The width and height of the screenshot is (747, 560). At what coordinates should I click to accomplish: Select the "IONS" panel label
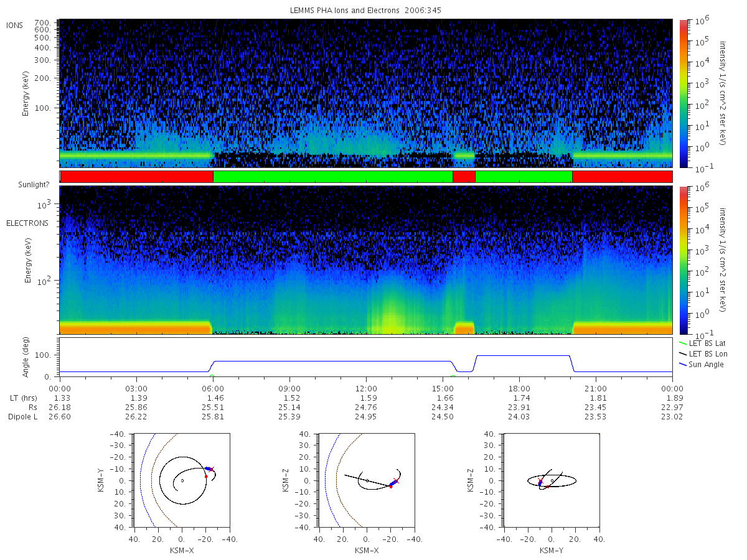(x=16, y=25)
